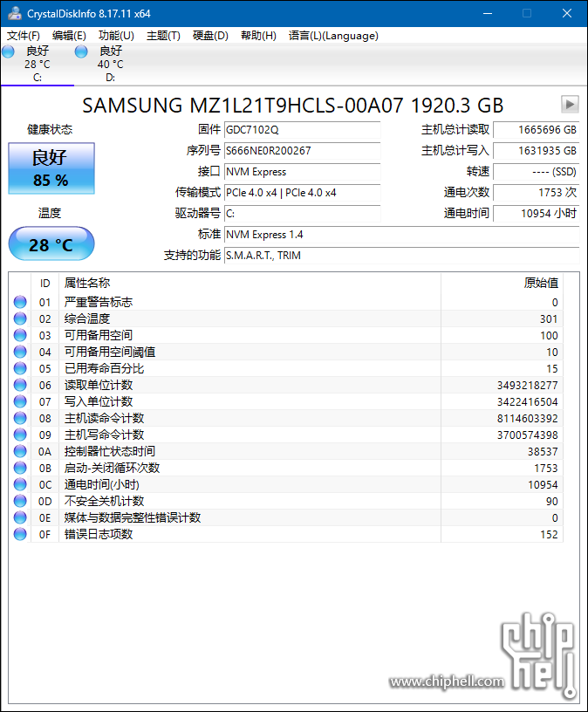
Task: Click the total host reads value 1665696 GB
Action: click(x=537, y=130)
